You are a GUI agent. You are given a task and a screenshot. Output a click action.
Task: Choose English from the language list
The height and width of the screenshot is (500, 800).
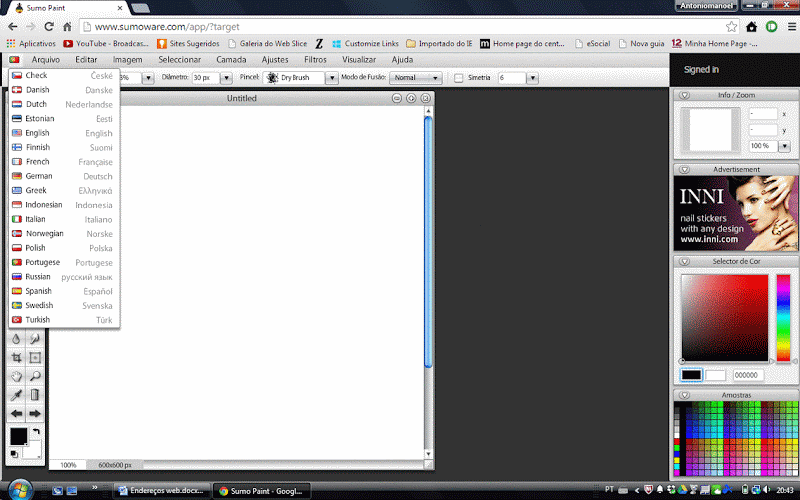tap(64, 133)
